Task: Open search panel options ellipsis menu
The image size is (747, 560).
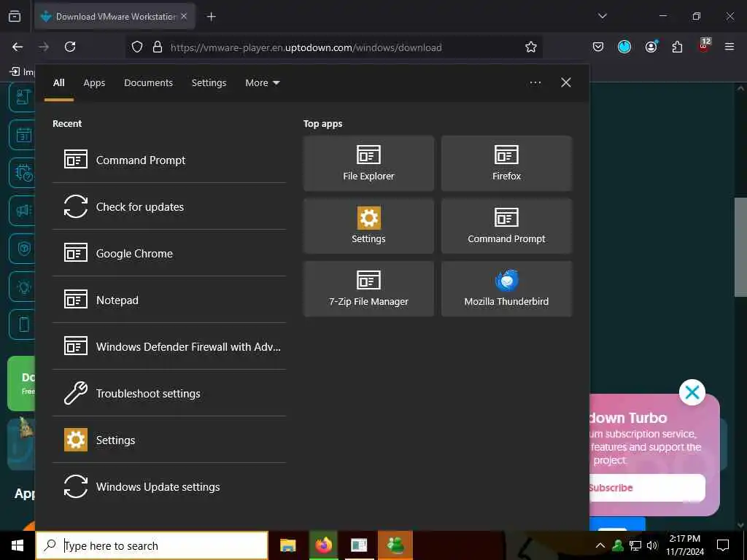Action: click(535, 83)
